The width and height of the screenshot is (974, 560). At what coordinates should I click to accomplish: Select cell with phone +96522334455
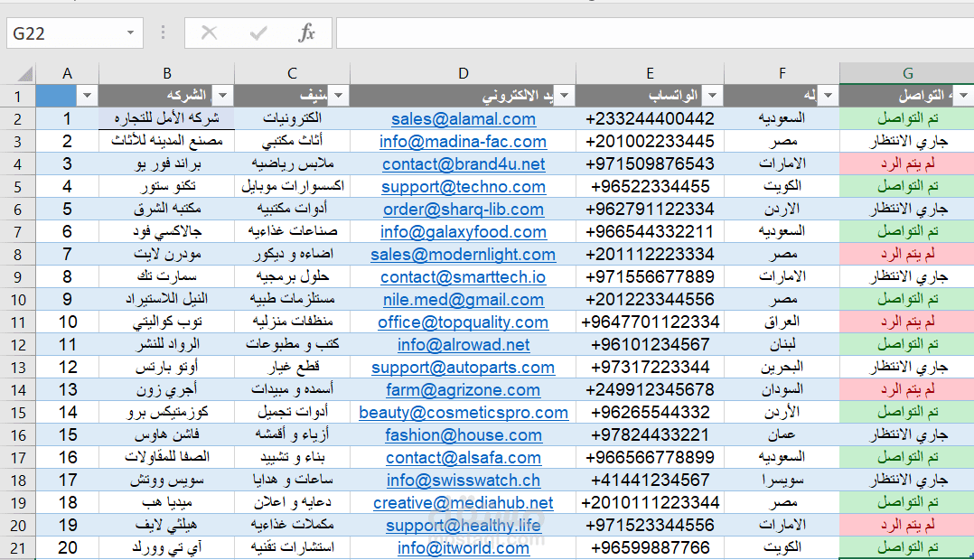(650, 186)
